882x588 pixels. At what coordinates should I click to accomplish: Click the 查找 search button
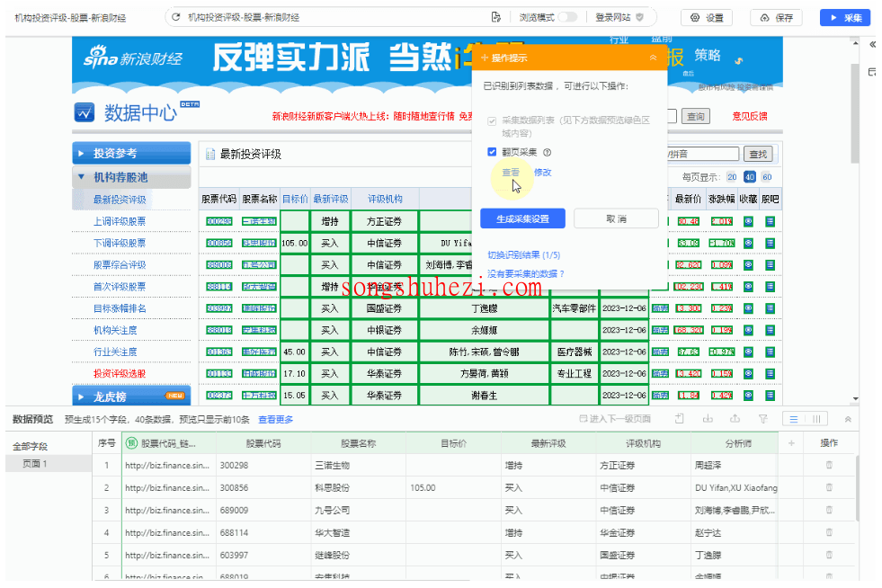point(758,154)
